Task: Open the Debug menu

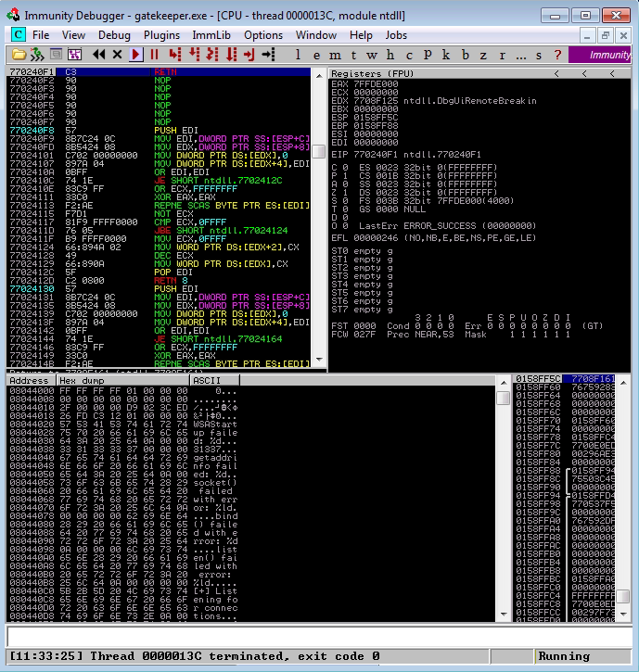Action: point(114,35)
